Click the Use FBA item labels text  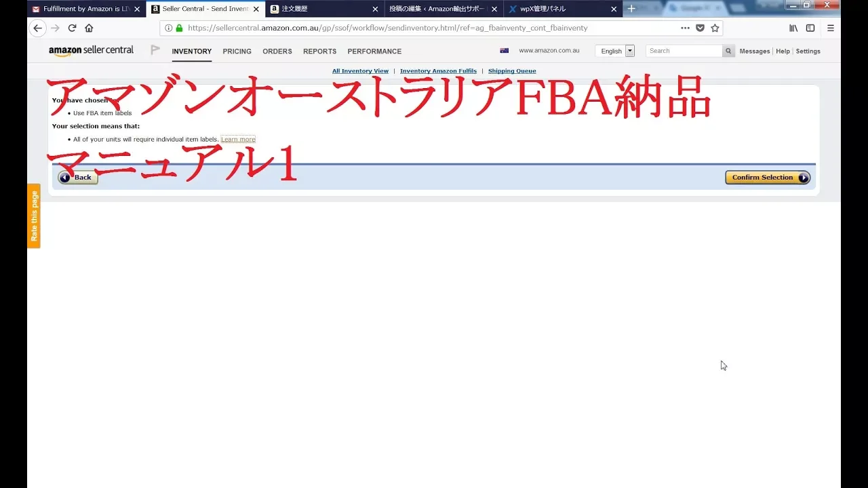pyautogui.click(x=102, y=113)
